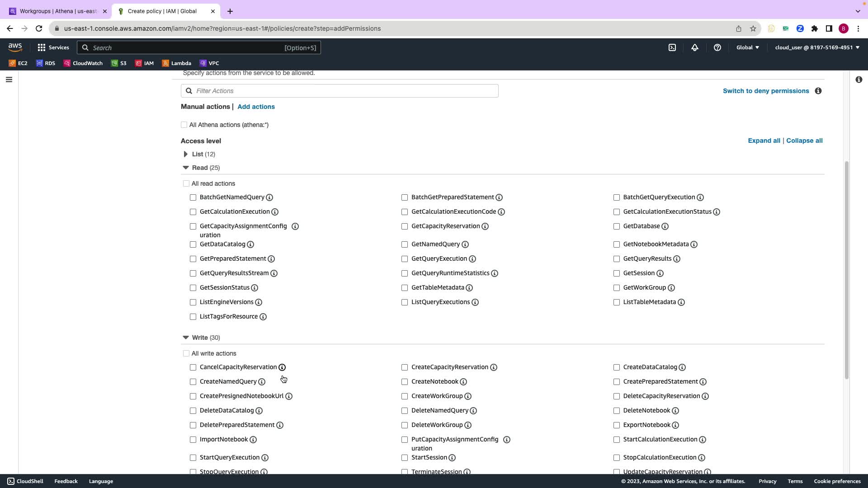Image resolution: width=868 pixels, height=488 pixels.
Task: Click info icon next to GetWorkGroup
Action: pyautogui.click(x=671, y=288)
